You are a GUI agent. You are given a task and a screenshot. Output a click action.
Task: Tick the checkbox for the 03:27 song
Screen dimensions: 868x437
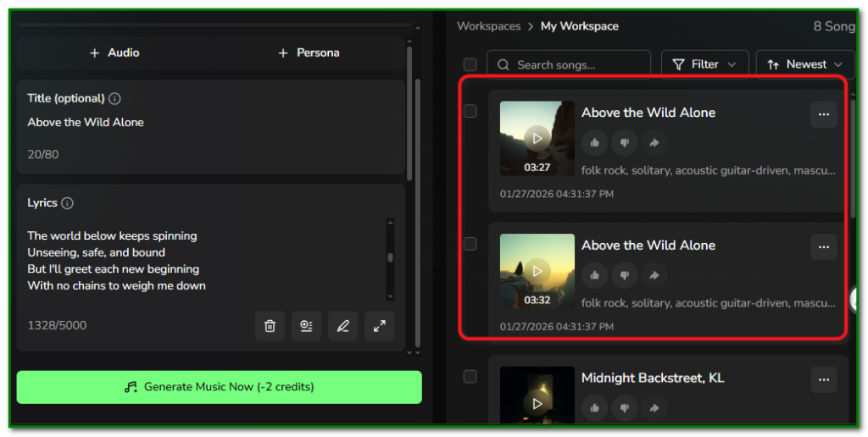pos(470,111)
